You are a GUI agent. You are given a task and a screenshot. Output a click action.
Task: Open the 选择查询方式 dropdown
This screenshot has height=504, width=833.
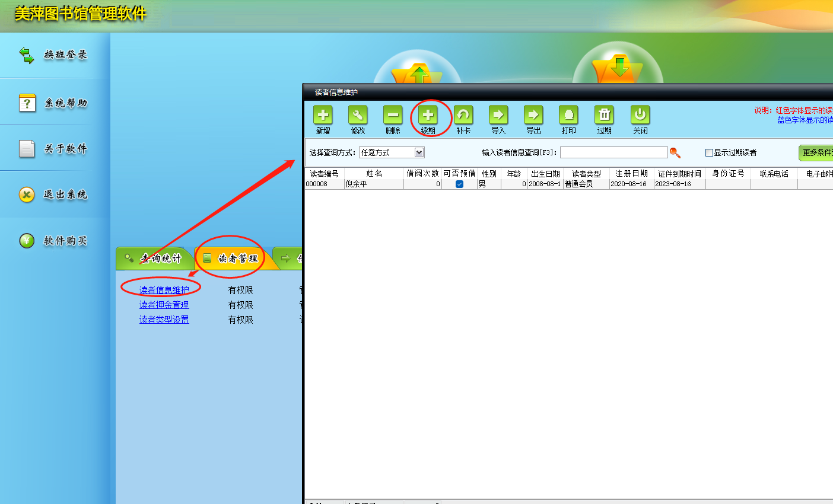point(419,152)
